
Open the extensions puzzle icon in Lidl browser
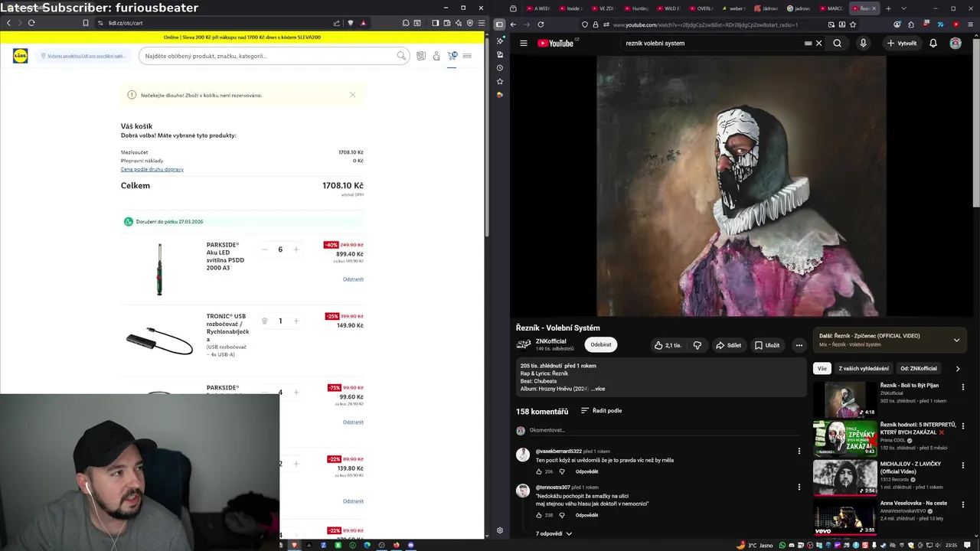coord(406,23)
